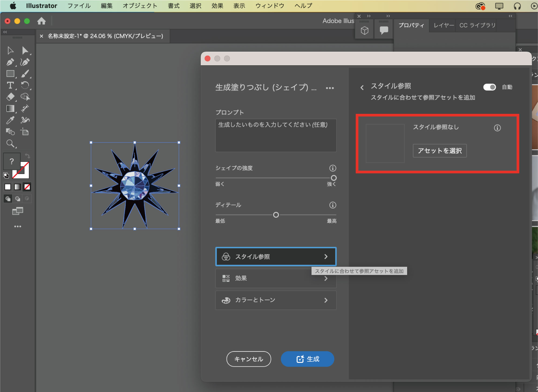The height and width of the screenshot is (392, 538).
Task: Expand the スタイル参照 section
Action: pyautogui.click(x=276, y=257)
